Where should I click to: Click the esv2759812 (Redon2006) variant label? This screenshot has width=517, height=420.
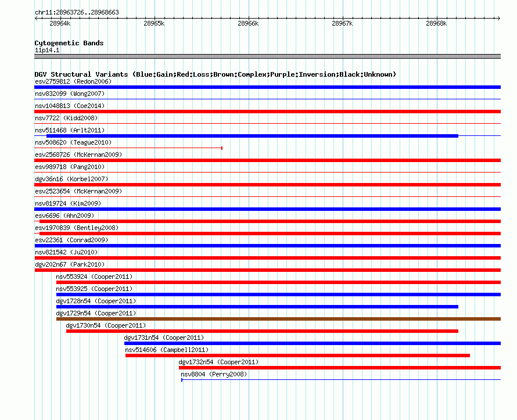coord(73,81)
